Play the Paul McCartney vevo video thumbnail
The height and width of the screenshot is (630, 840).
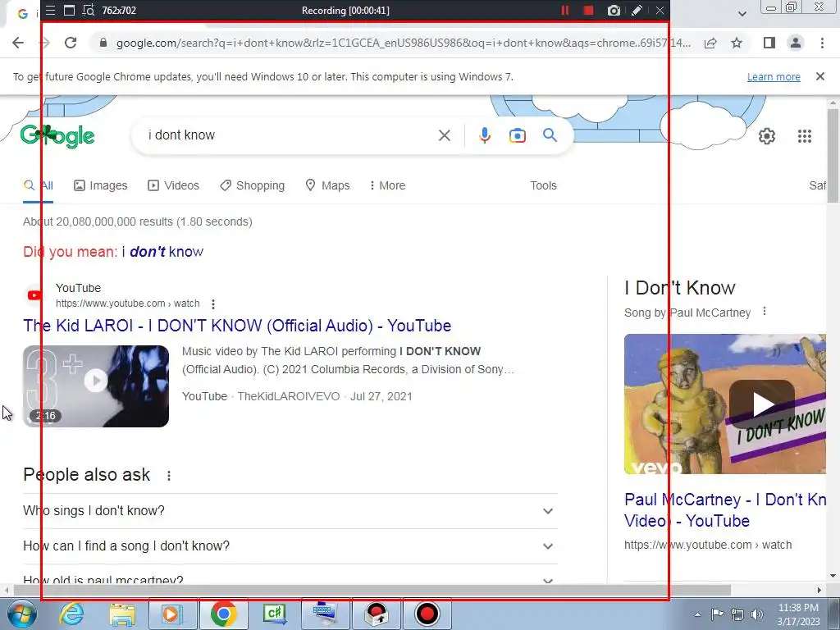[x=725, y=404]
